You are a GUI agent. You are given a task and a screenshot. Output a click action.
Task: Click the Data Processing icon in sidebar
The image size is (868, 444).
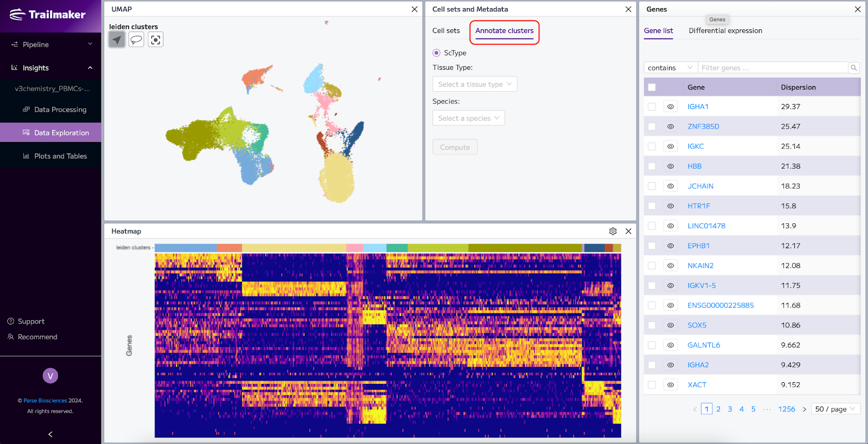click(x=26, y=110)
